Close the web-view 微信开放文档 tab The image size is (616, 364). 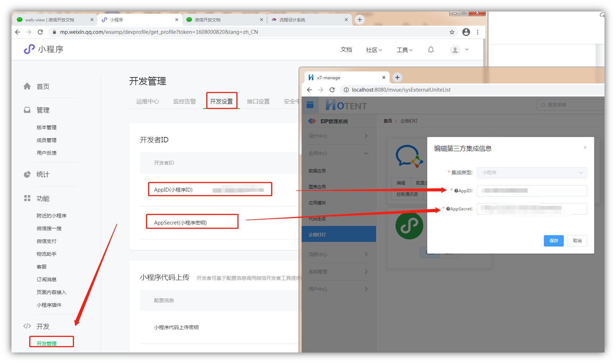[92, 20]
